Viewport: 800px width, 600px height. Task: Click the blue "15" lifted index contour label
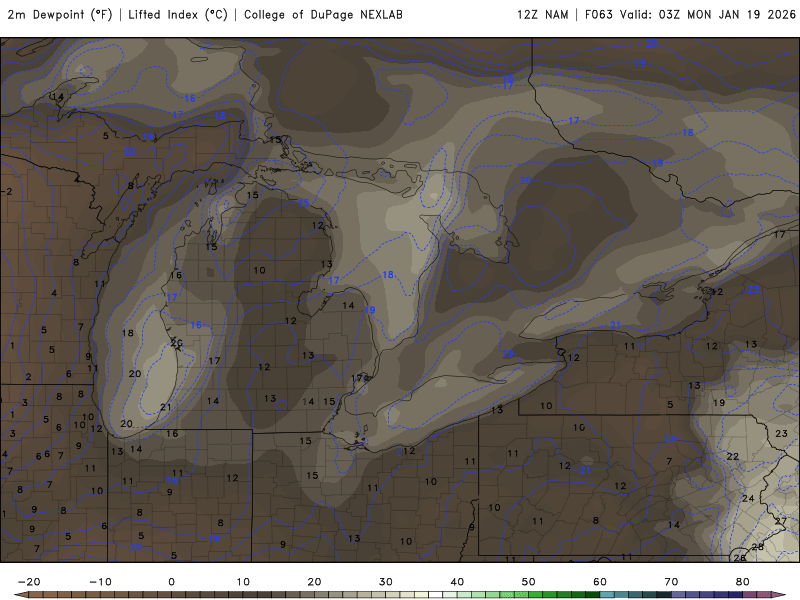(x=304, y=203)
